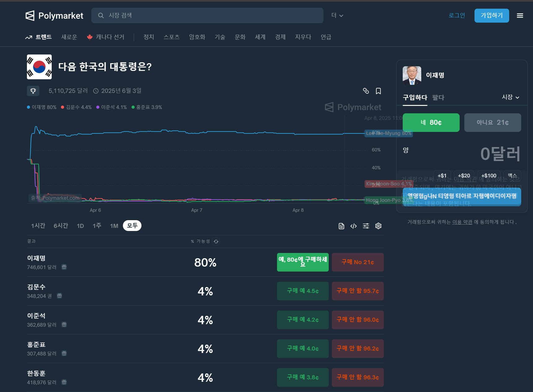
Task: Click 구매 예 4.5¢ for 김문수
Action: (303, 291)
